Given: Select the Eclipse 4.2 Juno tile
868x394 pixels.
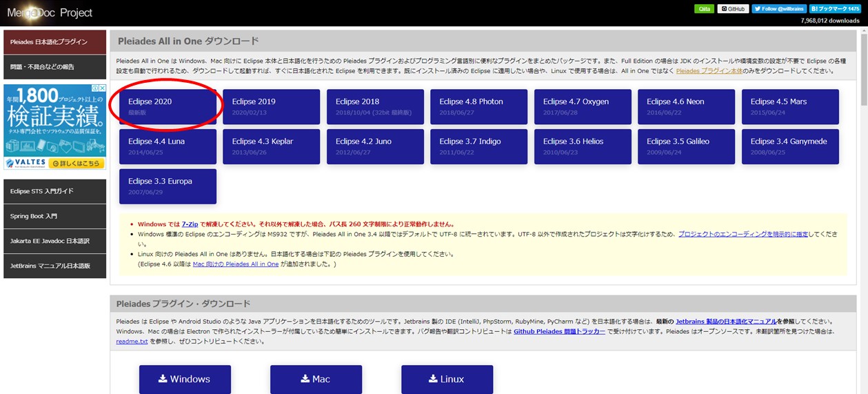Looking at the screenshot, I should [375, 146].
